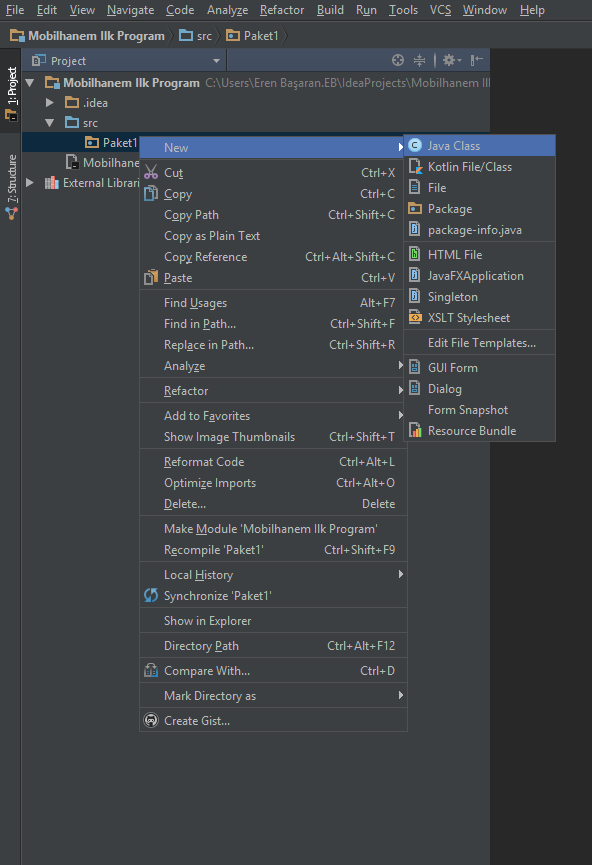
Task: Select the Mobilhane file in tree
Action: pos(103,162)
